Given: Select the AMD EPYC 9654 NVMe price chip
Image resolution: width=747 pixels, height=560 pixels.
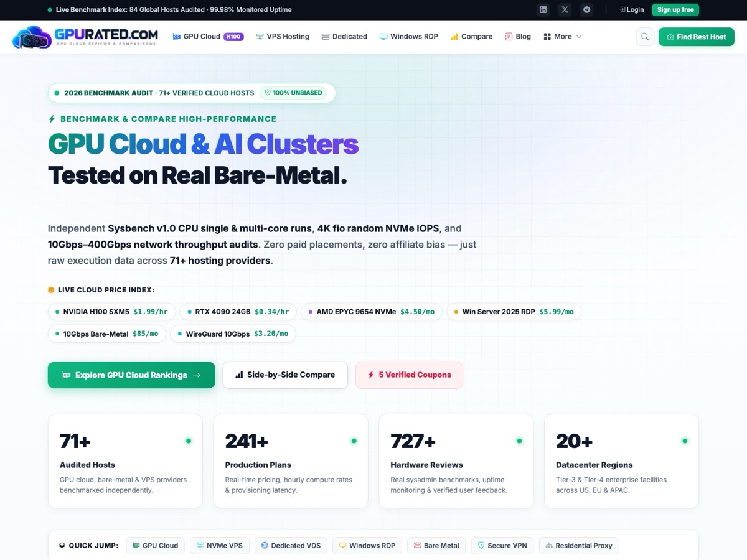Looking at the screenshot, I should click(x=372, y=312).
